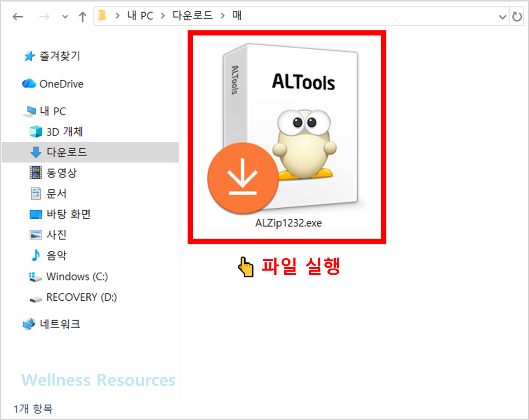The width and height of the screenshot is (529, 420).
Task: Click the 내 PC computer icon
Action: point(29,111)
